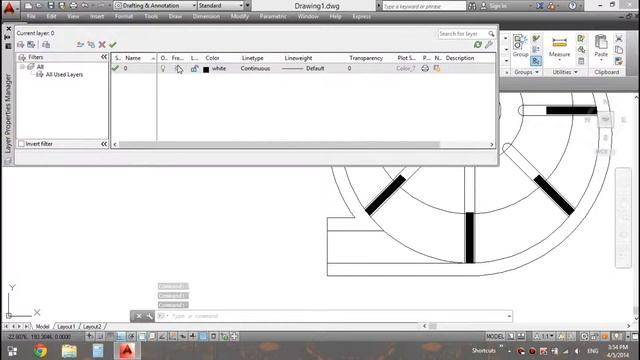Viewport: 640px width, 360px height.
Task: Open the Layer States Manager icon
Action: [x=46, y=45]
